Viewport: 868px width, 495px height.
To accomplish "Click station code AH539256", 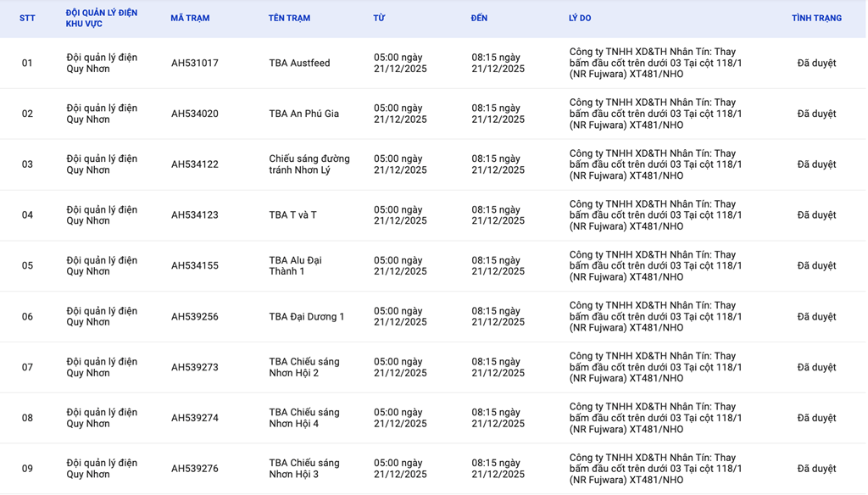I will 194,316.
